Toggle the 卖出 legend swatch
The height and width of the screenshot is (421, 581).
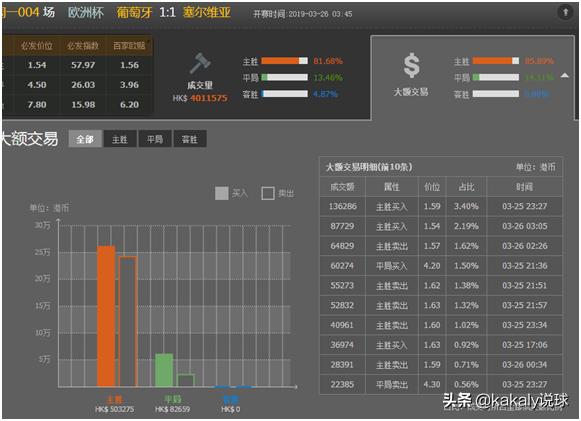[268, 193]
